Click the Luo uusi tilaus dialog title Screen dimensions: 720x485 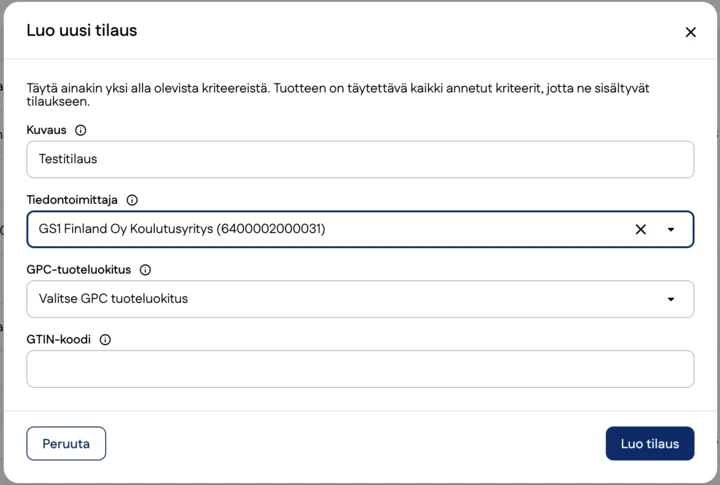click(x=82, y=30)
